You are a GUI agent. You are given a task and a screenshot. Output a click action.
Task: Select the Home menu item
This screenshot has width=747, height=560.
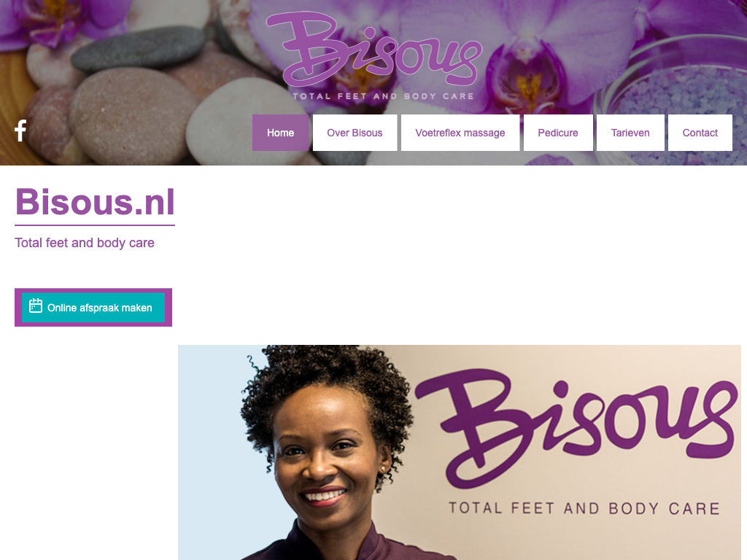tap(281, 133)
